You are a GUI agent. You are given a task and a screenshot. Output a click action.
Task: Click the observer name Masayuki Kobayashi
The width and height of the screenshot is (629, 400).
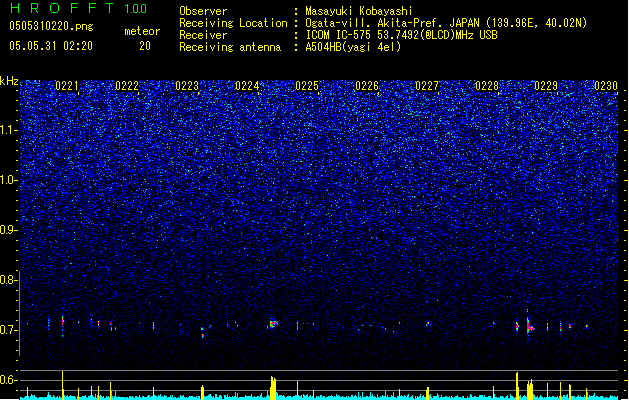point(359,11)
